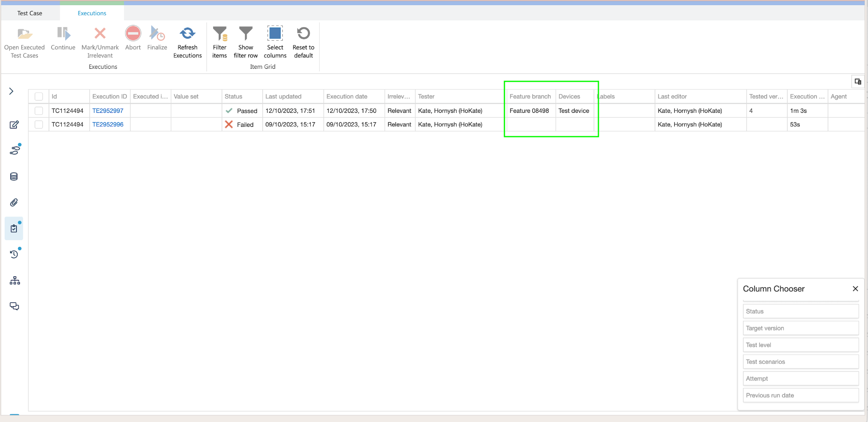
Task: Open the hierarchy tree sidebar icon
Action: [x=15, y=281]
